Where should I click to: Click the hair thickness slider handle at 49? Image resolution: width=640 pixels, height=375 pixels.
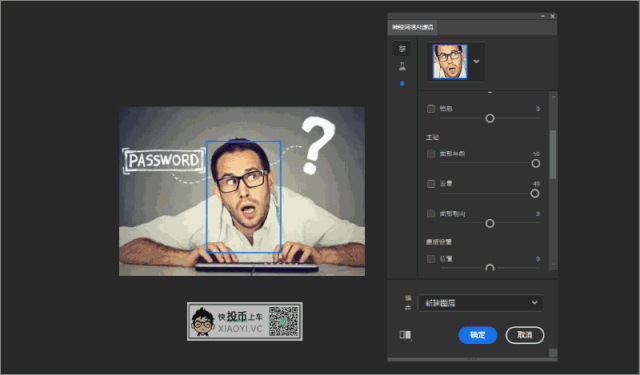535,193
